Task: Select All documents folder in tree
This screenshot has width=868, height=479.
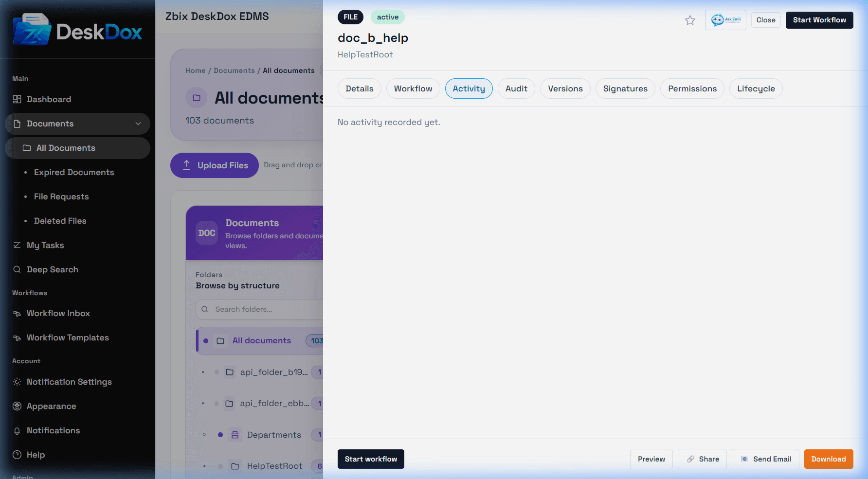Action: coord(260,341)
